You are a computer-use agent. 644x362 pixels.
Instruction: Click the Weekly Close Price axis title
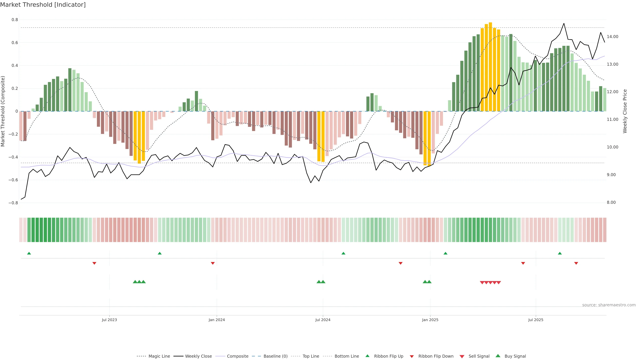click(x=625, y=111)
